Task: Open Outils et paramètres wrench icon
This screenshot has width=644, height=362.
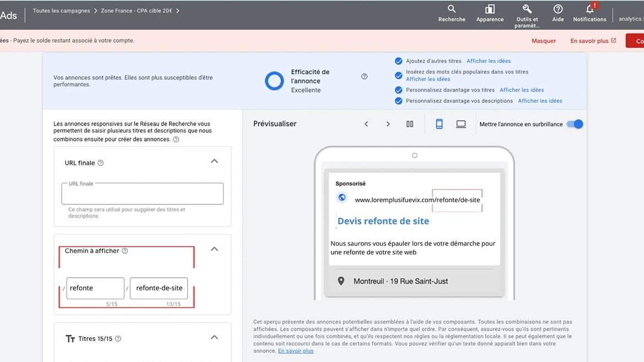Action: (527, 9)
